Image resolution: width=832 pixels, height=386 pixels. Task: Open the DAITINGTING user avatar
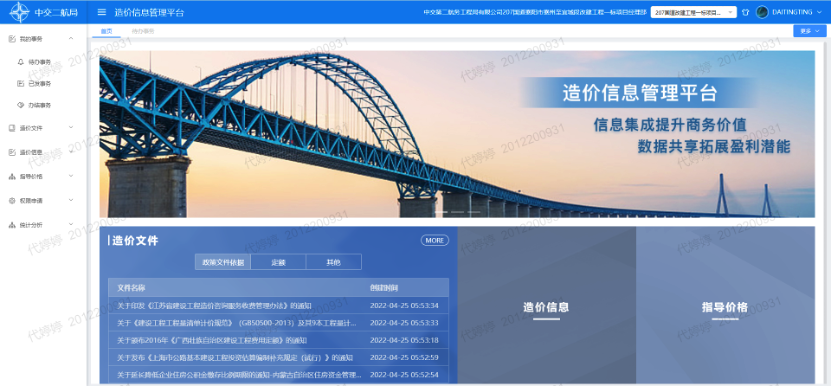[x=762, y=12]
